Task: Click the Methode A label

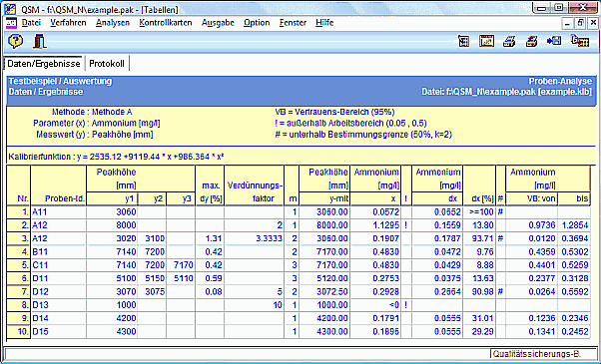Action: (112, 112)
